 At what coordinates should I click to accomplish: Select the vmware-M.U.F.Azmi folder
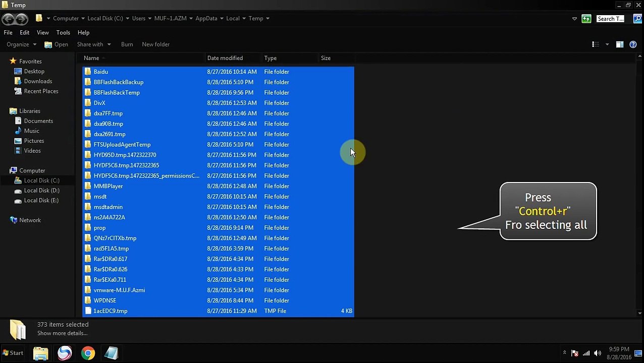pyautogui.click(x=218, y=290)
